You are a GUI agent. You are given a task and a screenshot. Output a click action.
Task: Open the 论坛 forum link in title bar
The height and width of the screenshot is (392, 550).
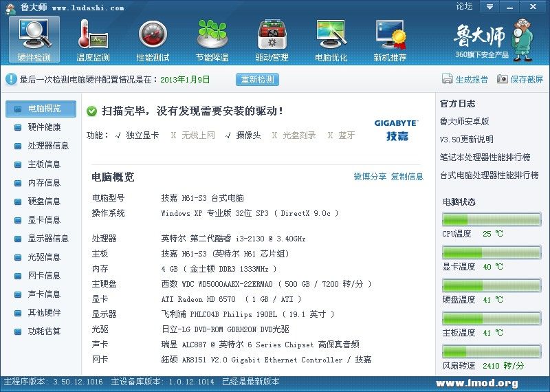tap(464, 6)
